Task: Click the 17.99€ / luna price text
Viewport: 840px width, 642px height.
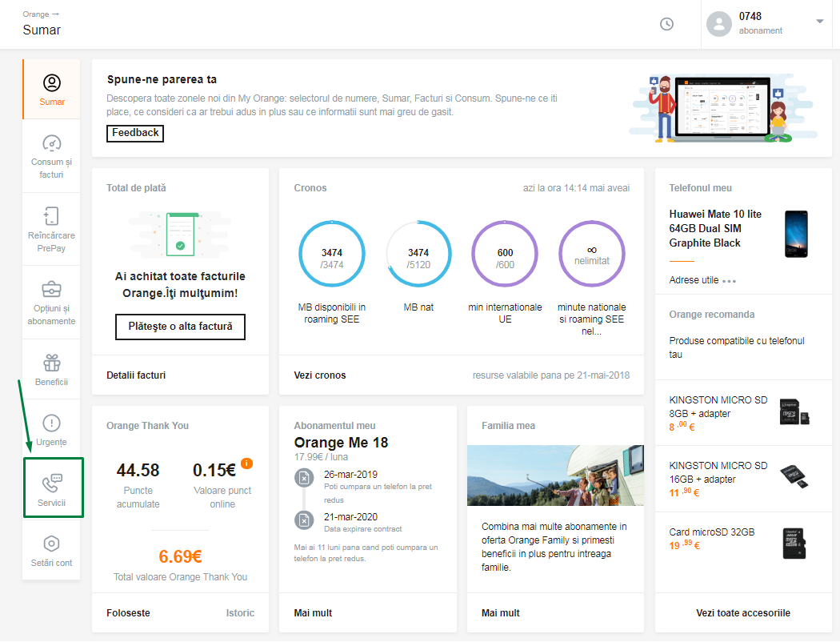Action: coord(321,457)
